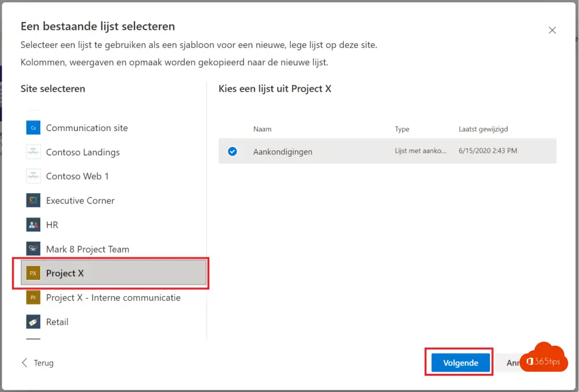Select the Mark 8 Project Team icon
This screenshot has height=392, width=579.
[x=33, y=249]
